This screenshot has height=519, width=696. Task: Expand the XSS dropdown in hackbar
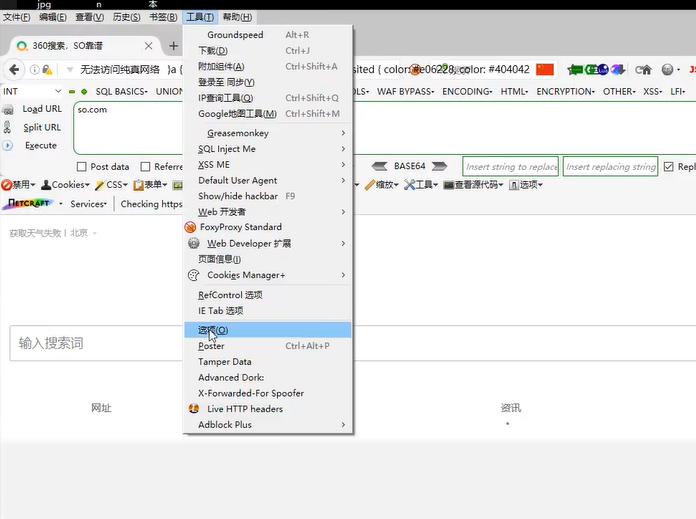pos(652,91)
